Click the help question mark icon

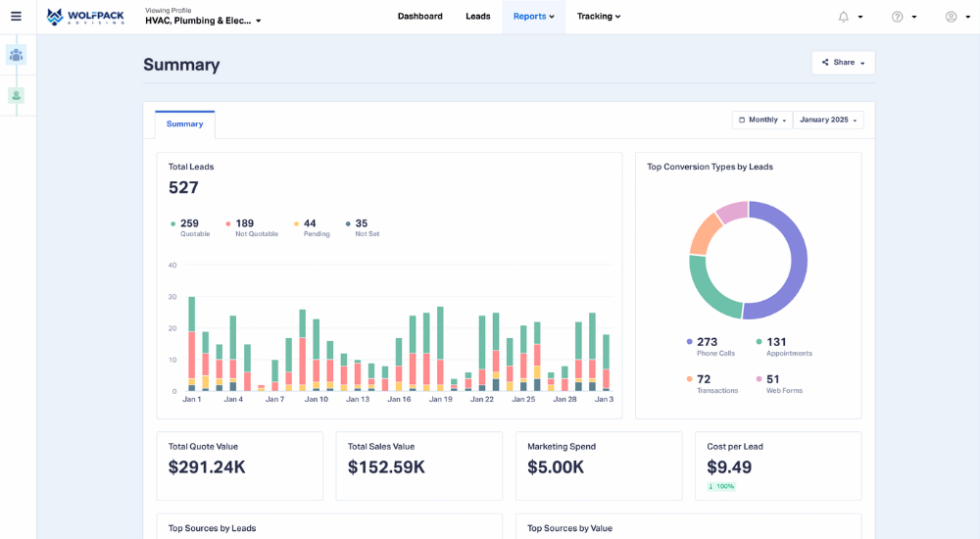897,17
